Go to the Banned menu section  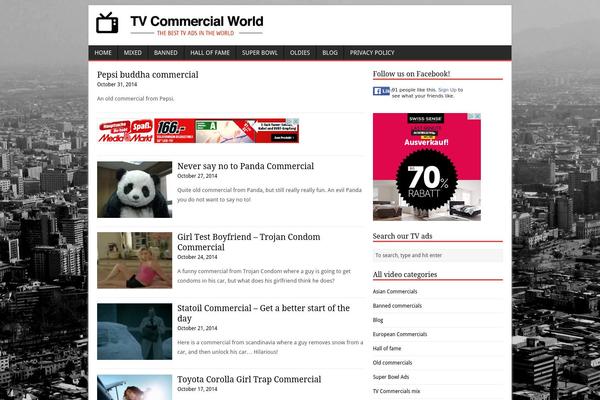tap(166, 53)
